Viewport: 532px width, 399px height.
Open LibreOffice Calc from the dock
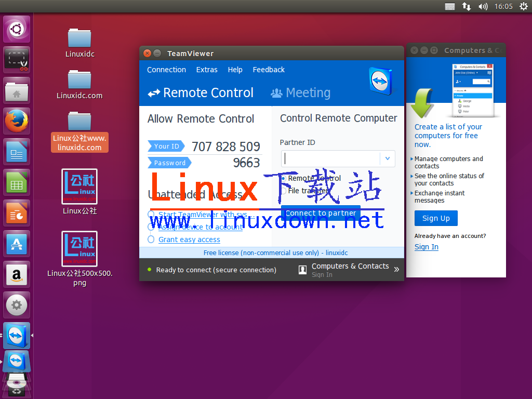[x=17, y=182]
